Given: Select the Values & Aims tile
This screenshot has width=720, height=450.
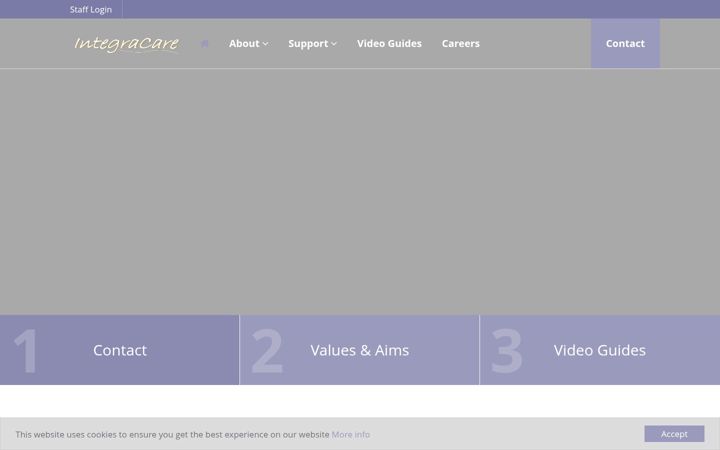Looking at the screenshot, I should [x=360, y=350].
